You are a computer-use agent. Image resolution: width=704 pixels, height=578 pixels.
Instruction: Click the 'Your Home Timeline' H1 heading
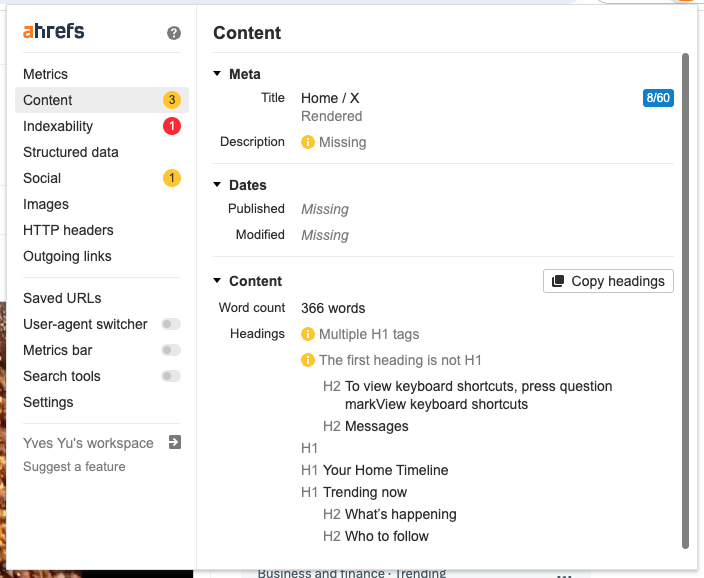(385, 470)
